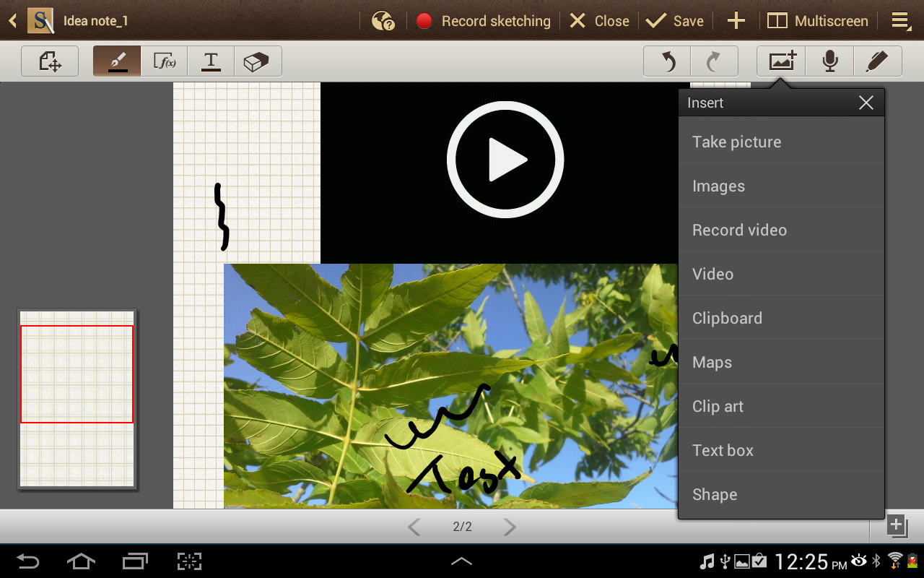The image size is (924, 578).
Task: Click the page thumbnail preview
Action: (77, 399)
